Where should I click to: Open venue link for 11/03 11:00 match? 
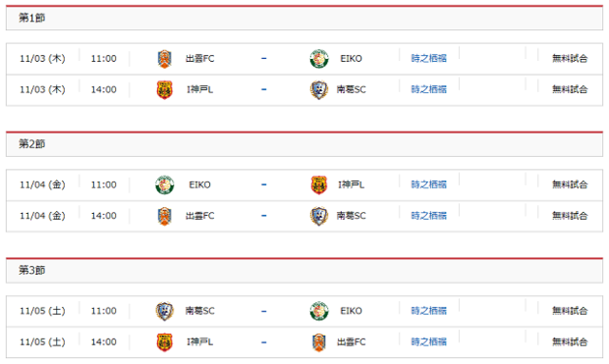point(429,59)
